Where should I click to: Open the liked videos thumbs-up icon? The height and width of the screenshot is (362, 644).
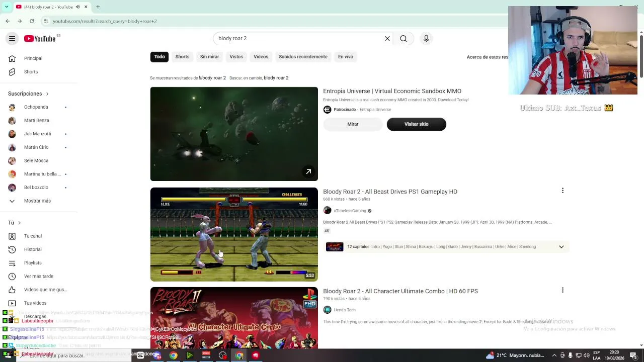pos(12,290)
